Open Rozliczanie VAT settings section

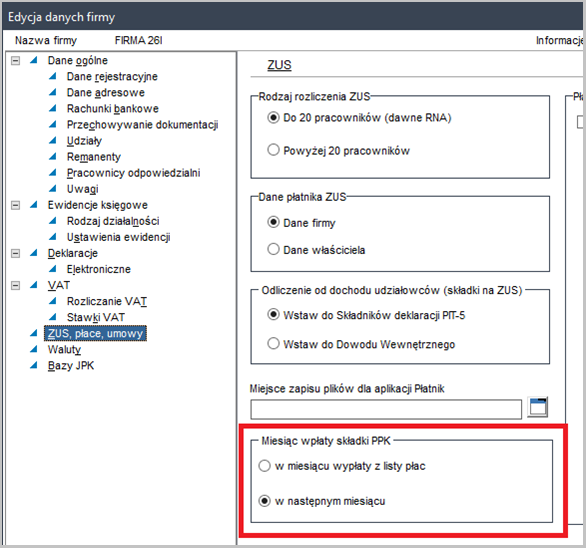pos(107,301)
